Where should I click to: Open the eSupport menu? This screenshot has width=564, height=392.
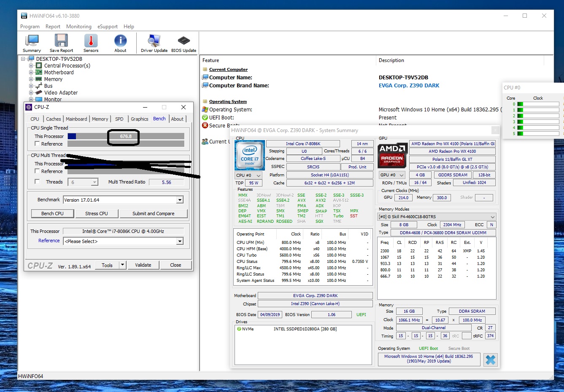point(108,27)
